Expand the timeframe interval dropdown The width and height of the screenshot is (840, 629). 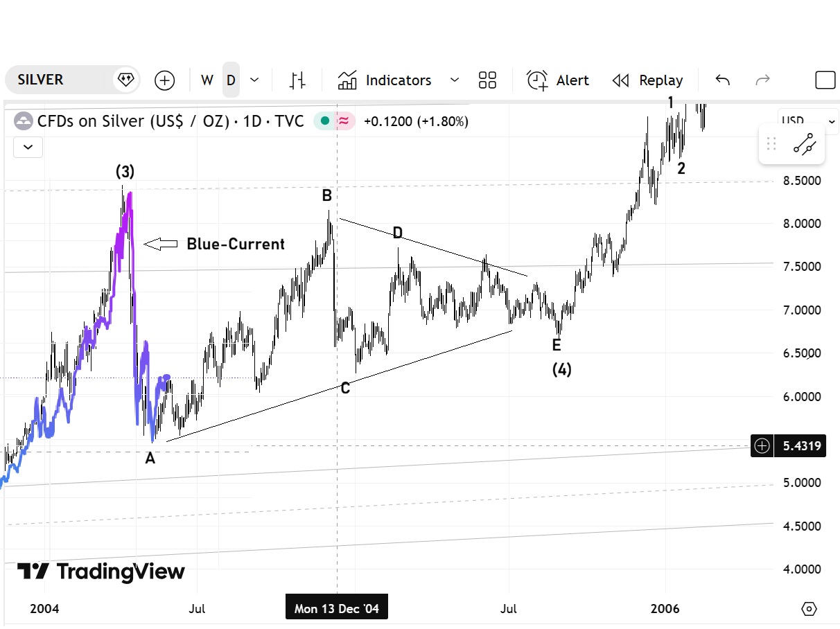coord(254,80)
